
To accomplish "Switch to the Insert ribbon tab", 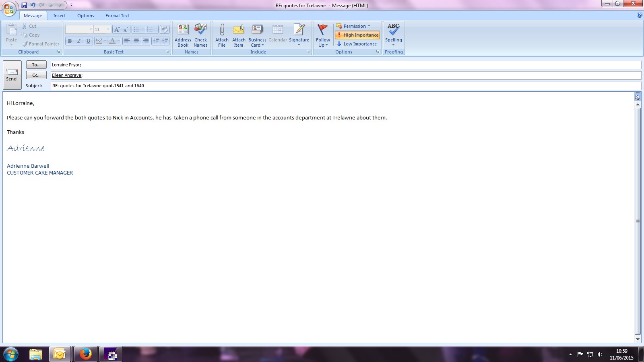I will (x=59, y=16).
